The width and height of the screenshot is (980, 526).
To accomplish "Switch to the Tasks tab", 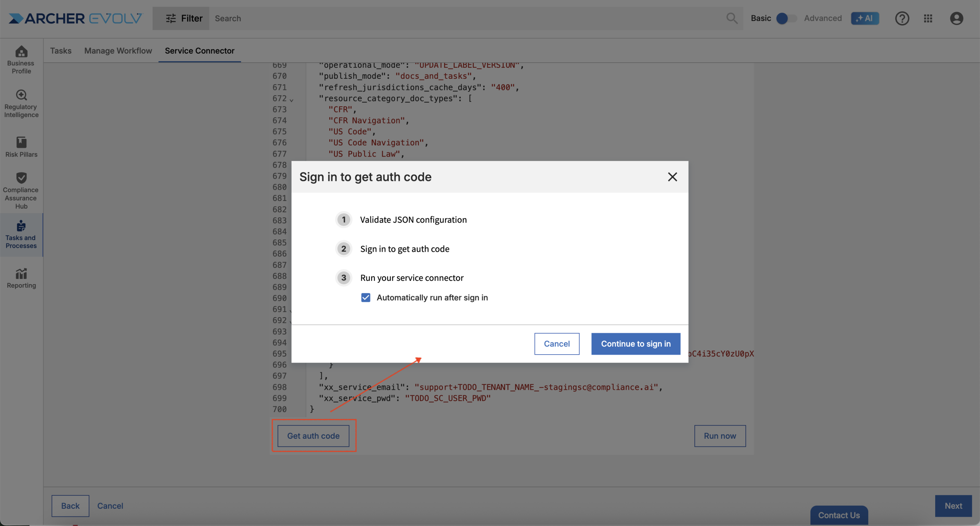I will coord(60,50).
